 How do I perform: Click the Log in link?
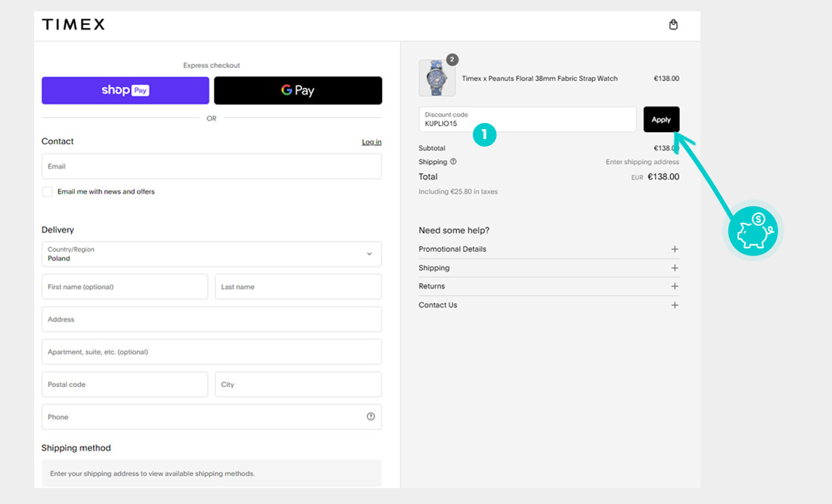(x=371, y=142)
